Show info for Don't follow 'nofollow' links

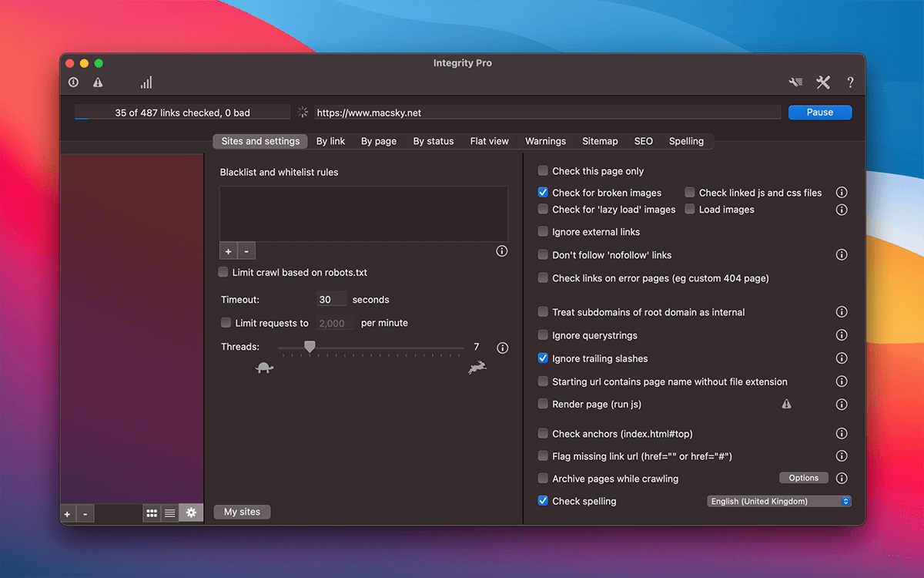(x=842, y=255)
